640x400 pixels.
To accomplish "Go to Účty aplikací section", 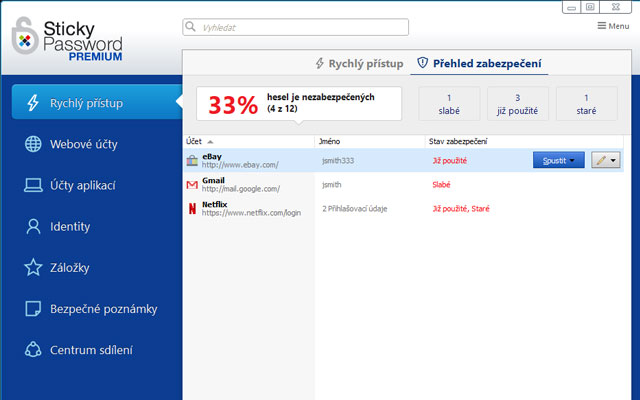I will coord(83,185).
